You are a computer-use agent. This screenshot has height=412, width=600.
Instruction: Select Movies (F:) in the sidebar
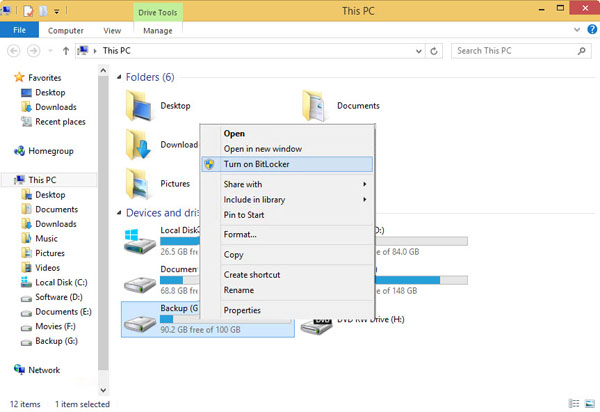[x=55, y=326]
